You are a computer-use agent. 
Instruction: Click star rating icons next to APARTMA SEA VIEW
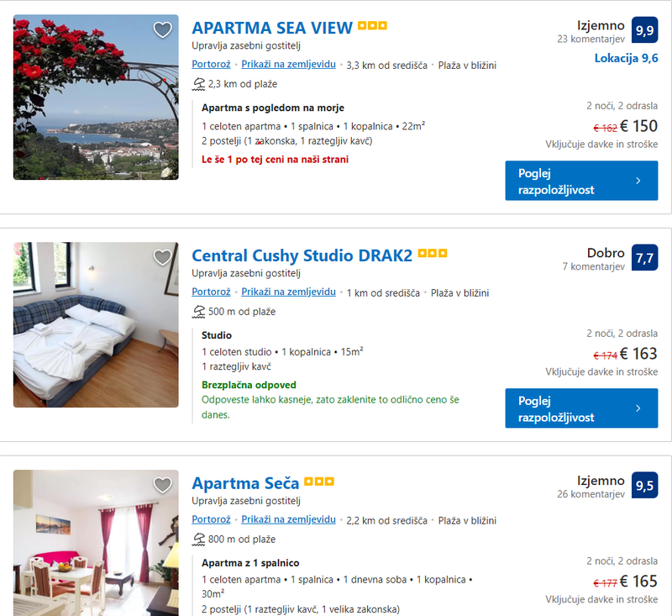coord(372,26)
